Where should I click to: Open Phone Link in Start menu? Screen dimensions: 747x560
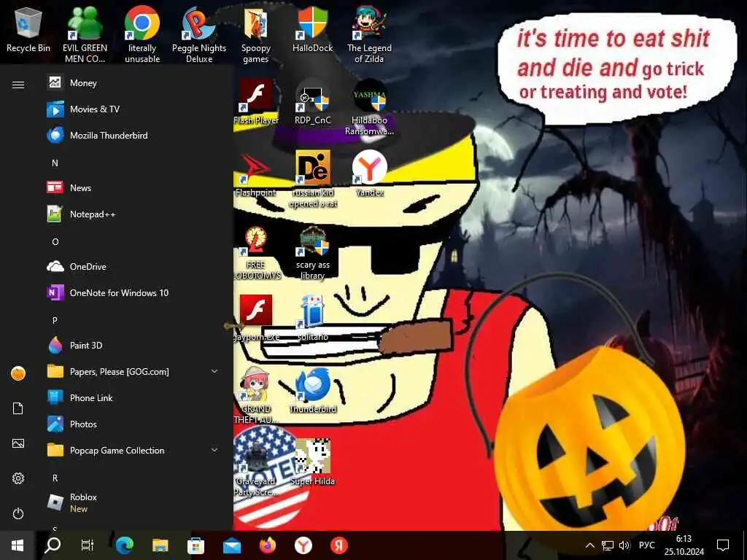pos(133,397)
